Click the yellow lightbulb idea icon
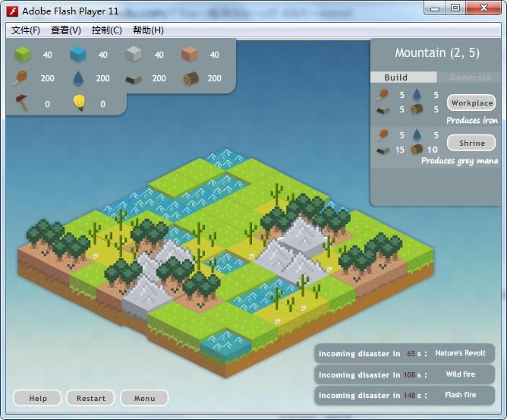Image resolution: width=507 pixels, height=420 pixels. pos(78,103)
